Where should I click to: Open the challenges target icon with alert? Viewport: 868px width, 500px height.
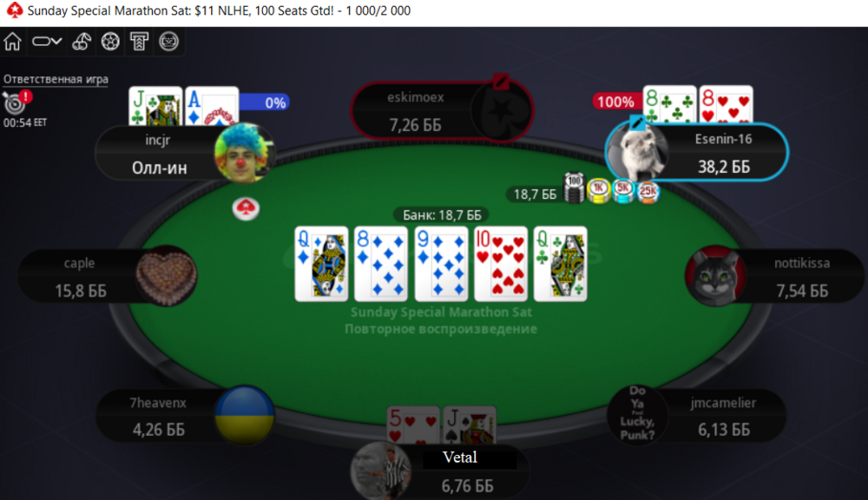(16, 102)
